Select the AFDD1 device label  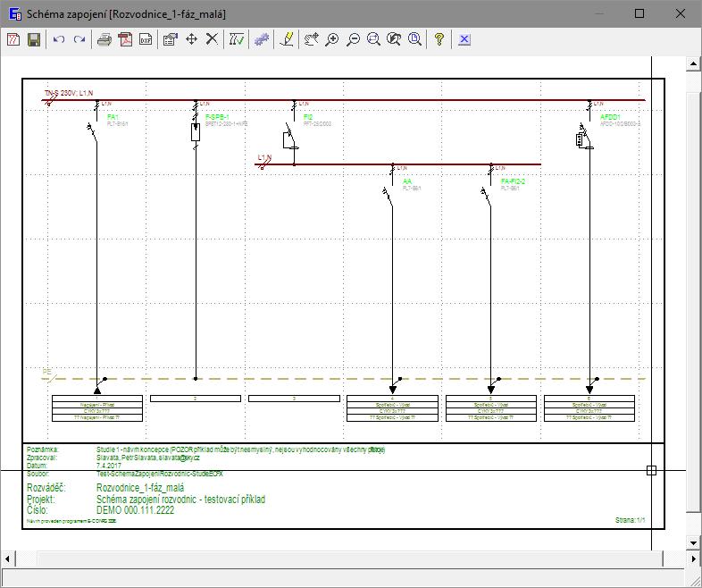pyautogui.click(x=611, y=117)
